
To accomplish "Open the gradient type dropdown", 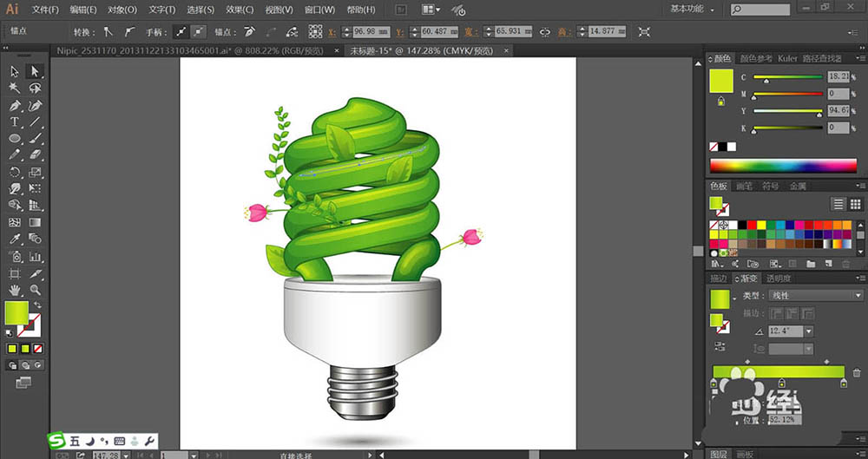I will (x=816, y=296).
